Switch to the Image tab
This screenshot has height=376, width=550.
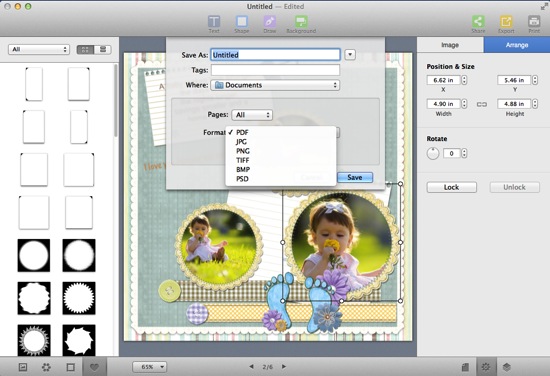450,45
